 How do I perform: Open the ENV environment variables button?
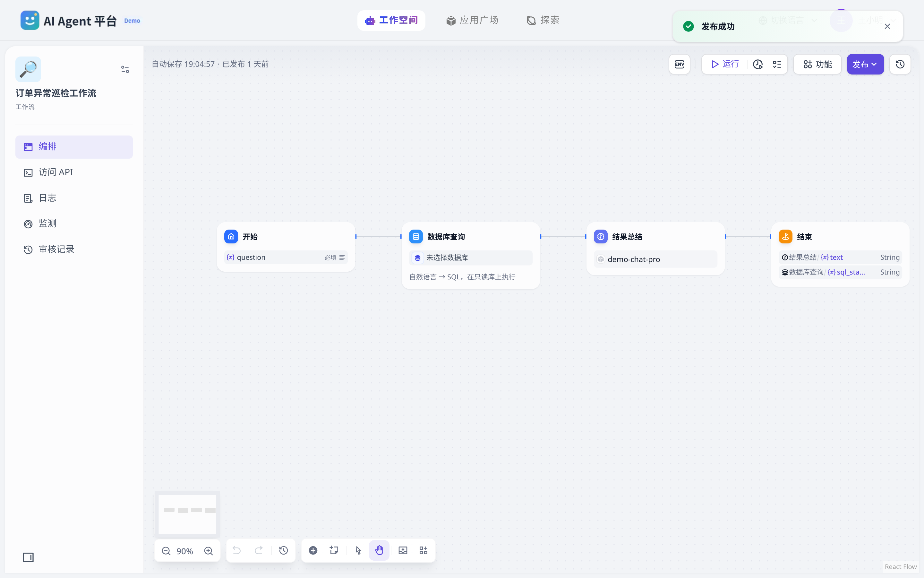point(679,64)
